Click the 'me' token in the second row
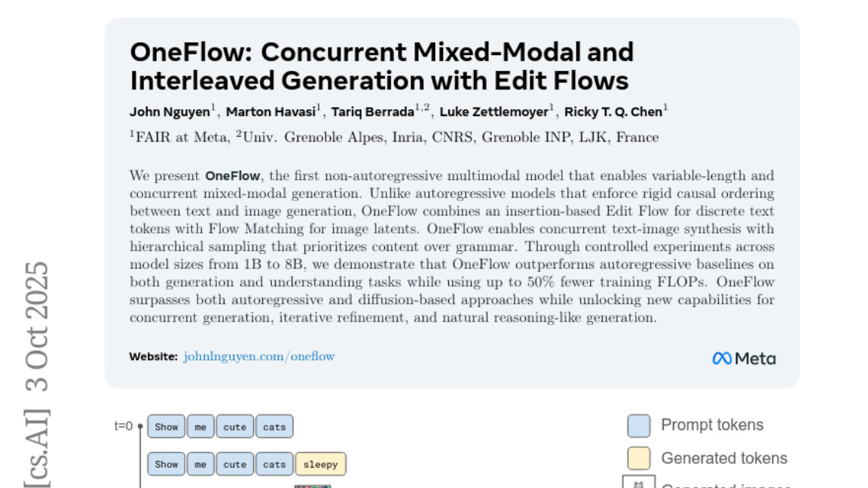 [x=200, y=465]
